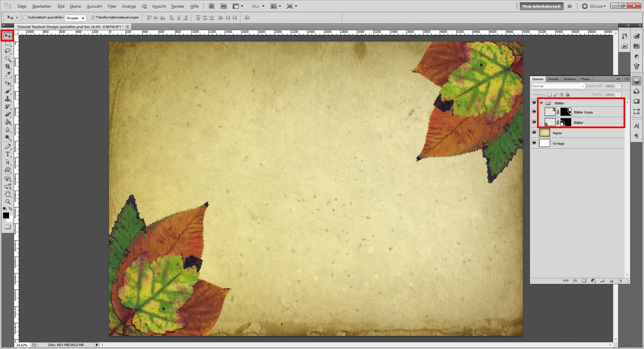Viewport: 644px width, 349px height.
Task: Switch to the Kanäle tab
Action: (553, 79)
